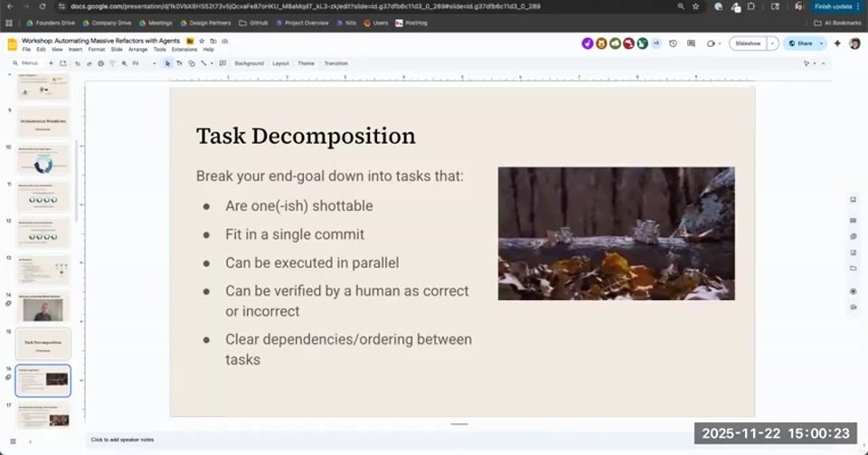Image resolution: width=868 pixels, height=455 pixels.
Task: Select slide 14 thumbnail with speaker photo
Action: (x=42, y=307)
